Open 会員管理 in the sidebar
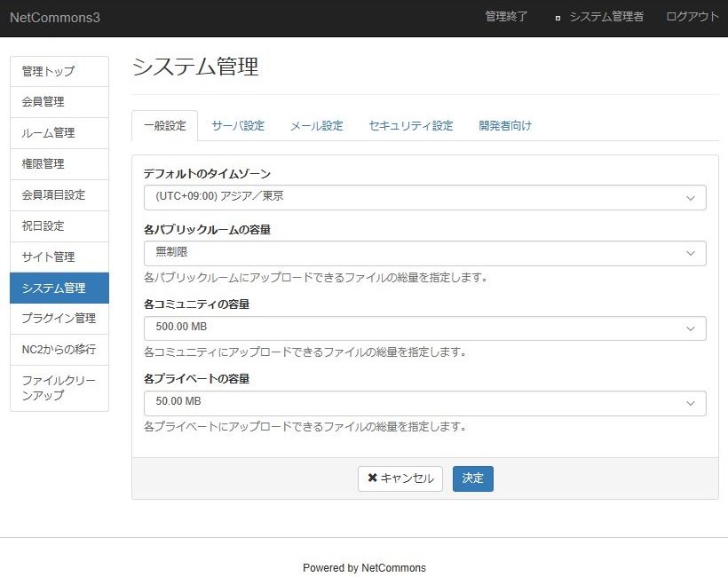The width and height of the screenshot is (728, 577). (x=59, y=102)
